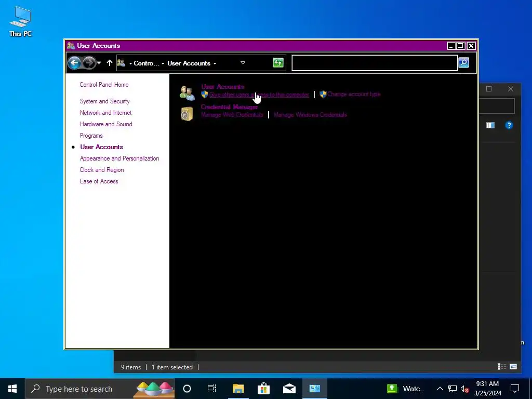
Task: Go up one level with the up arrow
Action: 109,63
